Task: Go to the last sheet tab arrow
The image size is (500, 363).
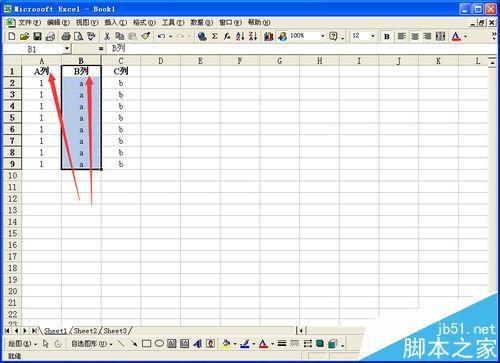Action: point(34,331)
